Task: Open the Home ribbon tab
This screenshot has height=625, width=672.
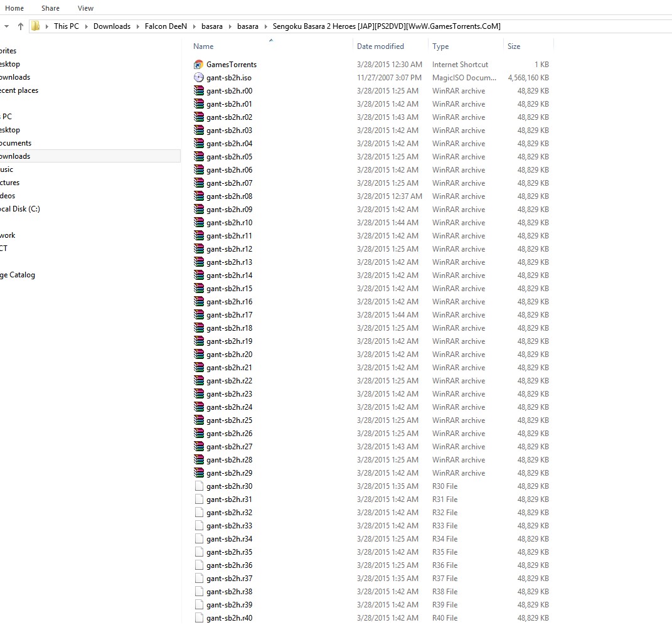Action: point(14,8)
